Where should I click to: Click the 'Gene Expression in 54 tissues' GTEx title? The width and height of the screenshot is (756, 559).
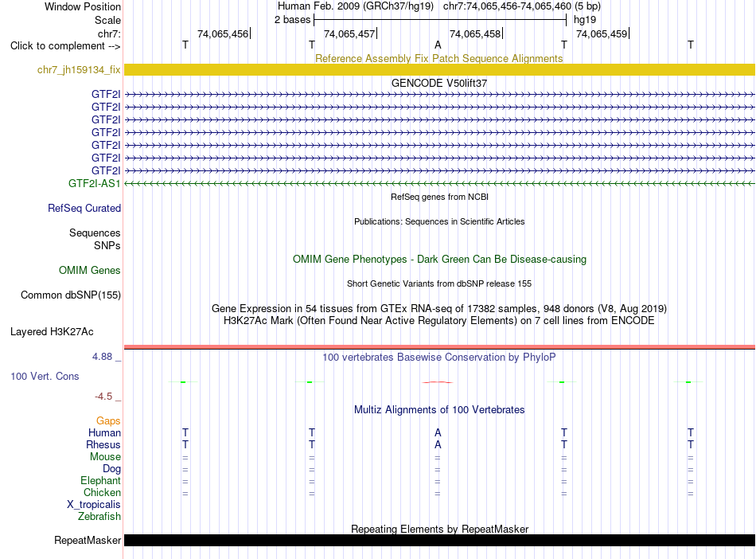click(439, 308)
